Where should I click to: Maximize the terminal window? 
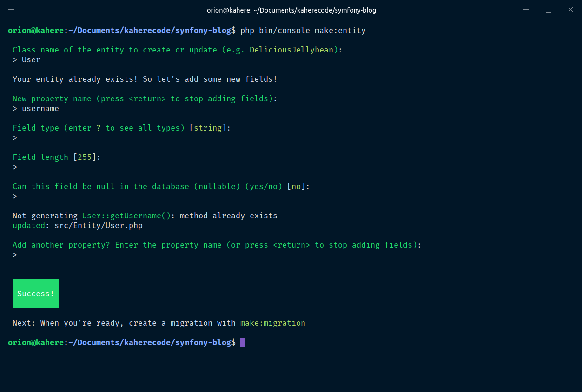(549, 10)
